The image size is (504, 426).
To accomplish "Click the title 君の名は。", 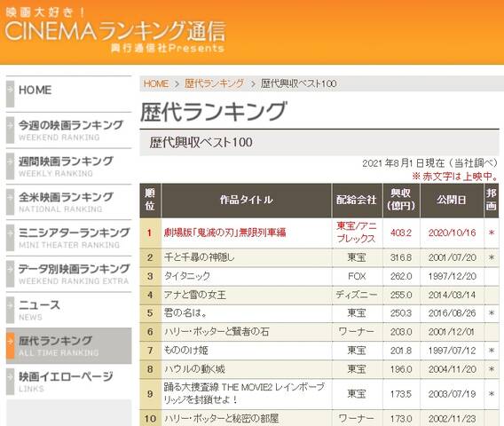I will point(185,312).
